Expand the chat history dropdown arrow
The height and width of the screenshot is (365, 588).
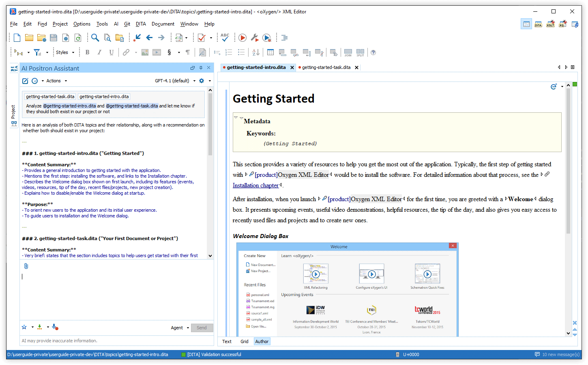click(43, 81)
